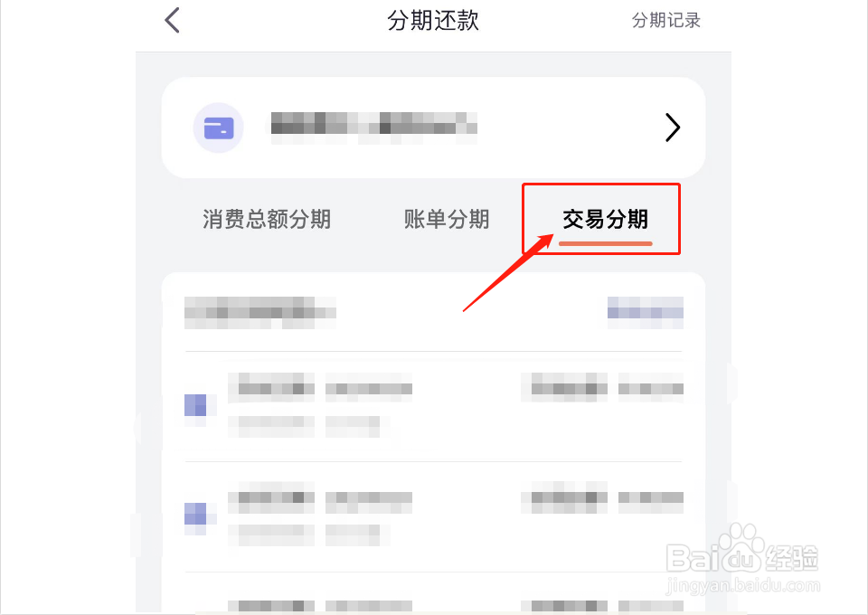
Task: Switch to the 账单分期 tab
Action: pos(447,219)
